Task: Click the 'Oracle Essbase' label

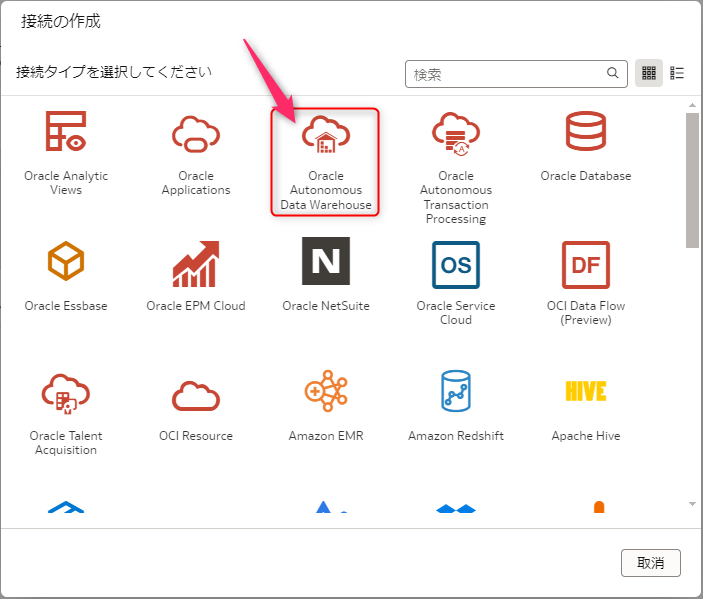Action: 66,306
